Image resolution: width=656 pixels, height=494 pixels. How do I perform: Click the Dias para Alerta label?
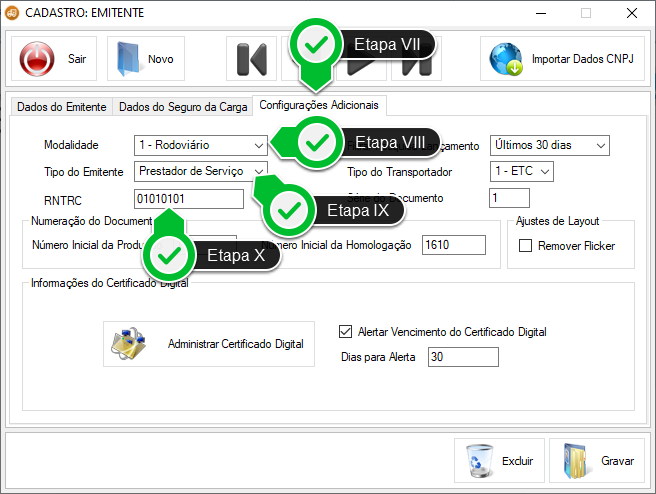click(378, 357)
